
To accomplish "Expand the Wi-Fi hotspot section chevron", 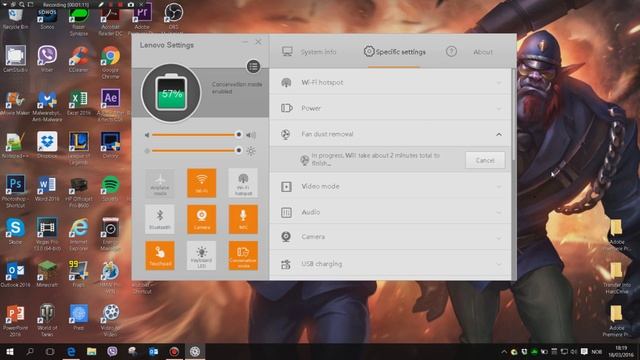I will (499, 83).
